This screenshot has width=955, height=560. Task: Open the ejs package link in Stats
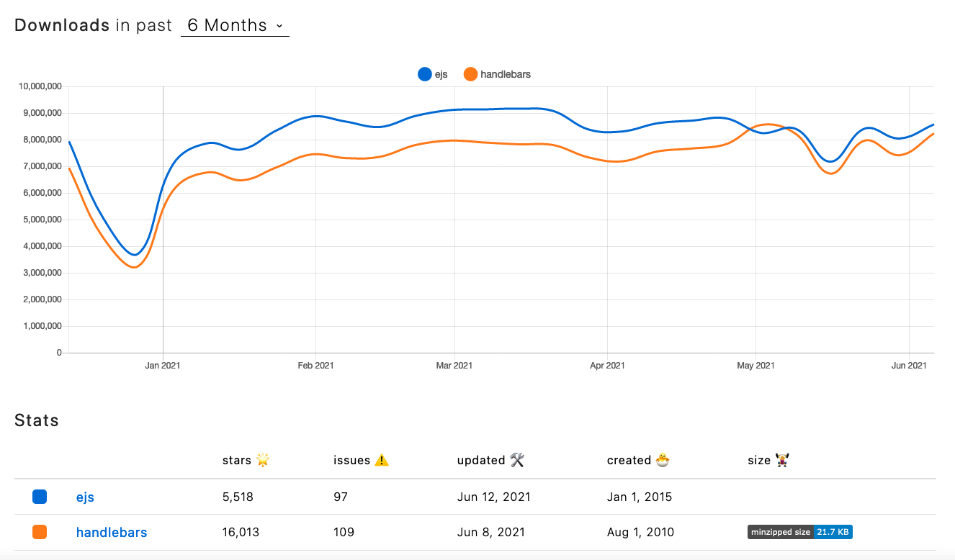pyautogui.click(x=85, y=497)
